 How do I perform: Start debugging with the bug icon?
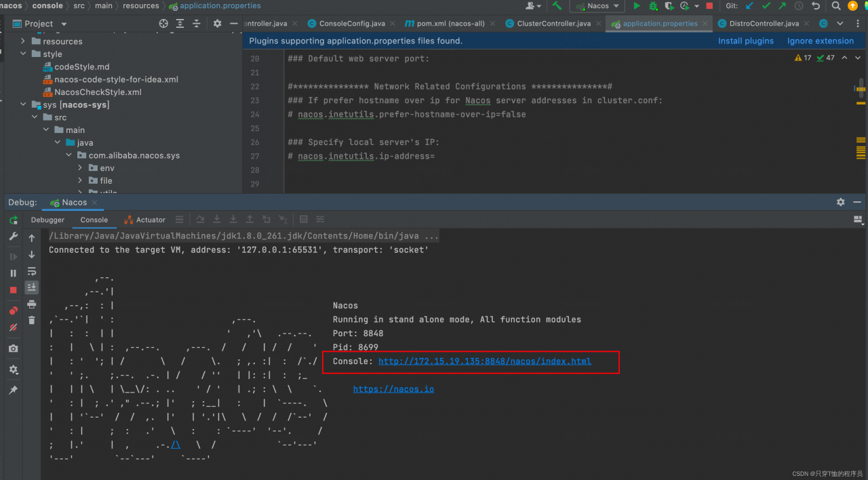click(653, 6)
